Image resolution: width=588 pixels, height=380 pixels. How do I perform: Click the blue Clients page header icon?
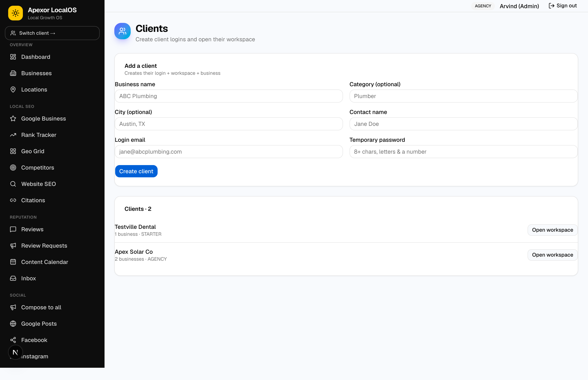(x=122, y=31)
